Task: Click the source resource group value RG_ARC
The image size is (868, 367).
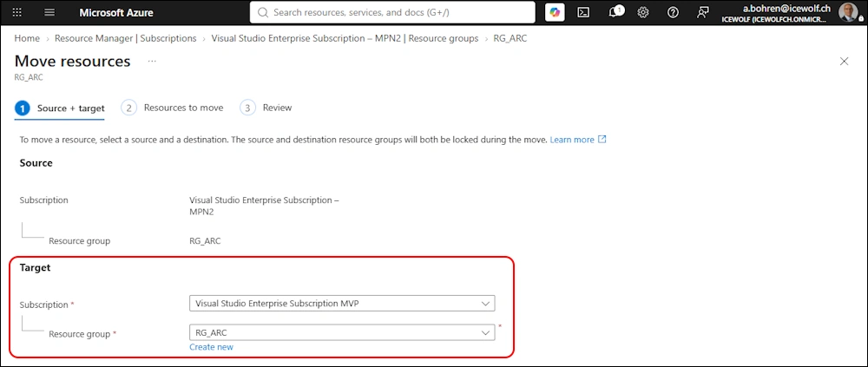Action: 205,241
